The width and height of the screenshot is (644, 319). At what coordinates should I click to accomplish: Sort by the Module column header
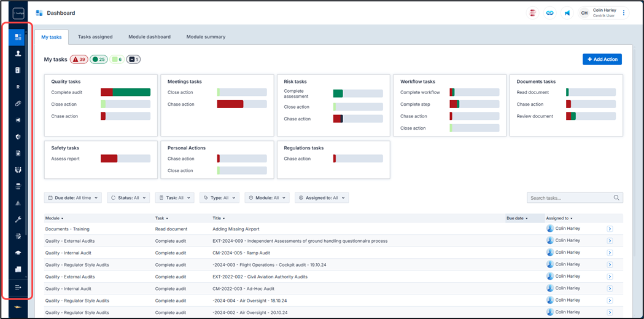pyautogui.click(x=54, y=218)
